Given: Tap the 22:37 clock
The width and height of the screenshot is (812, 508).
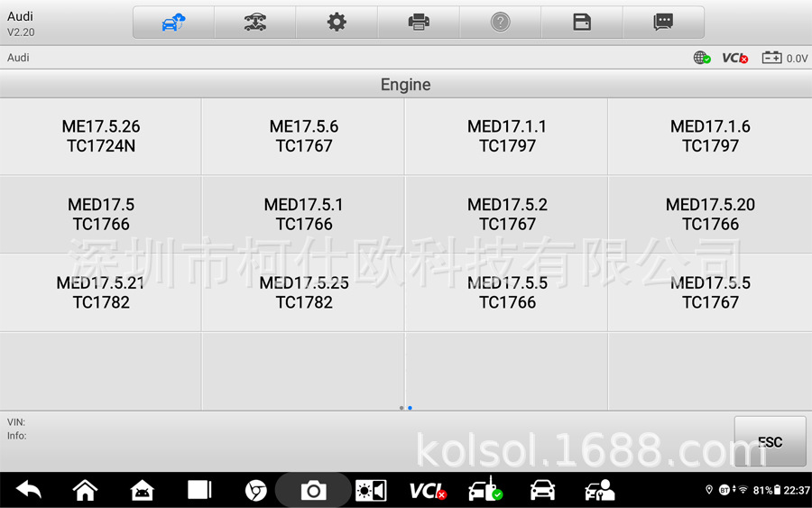Looking at the screenshot, I should pyautogui.click(x=797, y=490).
